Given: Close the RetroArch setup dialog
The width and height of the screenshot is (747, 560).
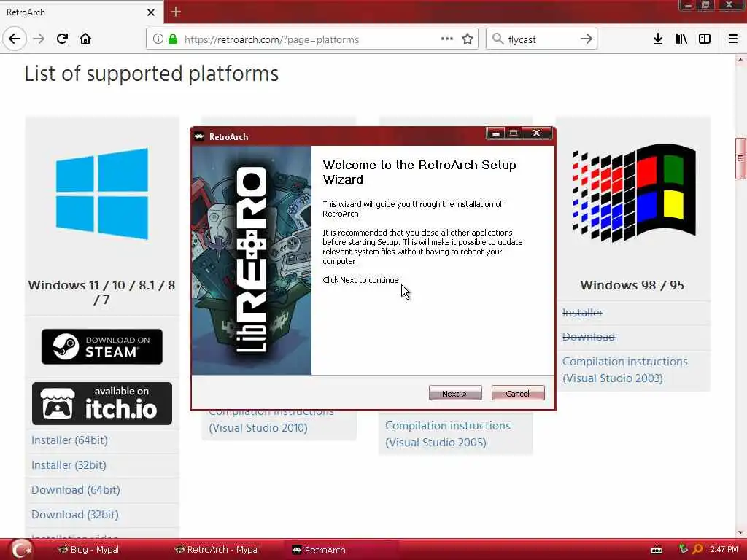Looking at the screenshot, I should pos(536,133).
